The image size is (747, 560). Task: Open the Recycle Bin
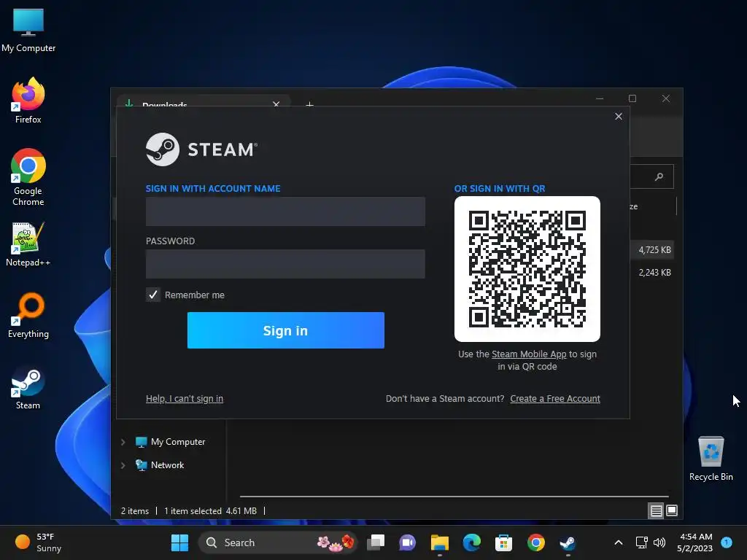pyautogui.click(x=711, y=458)
